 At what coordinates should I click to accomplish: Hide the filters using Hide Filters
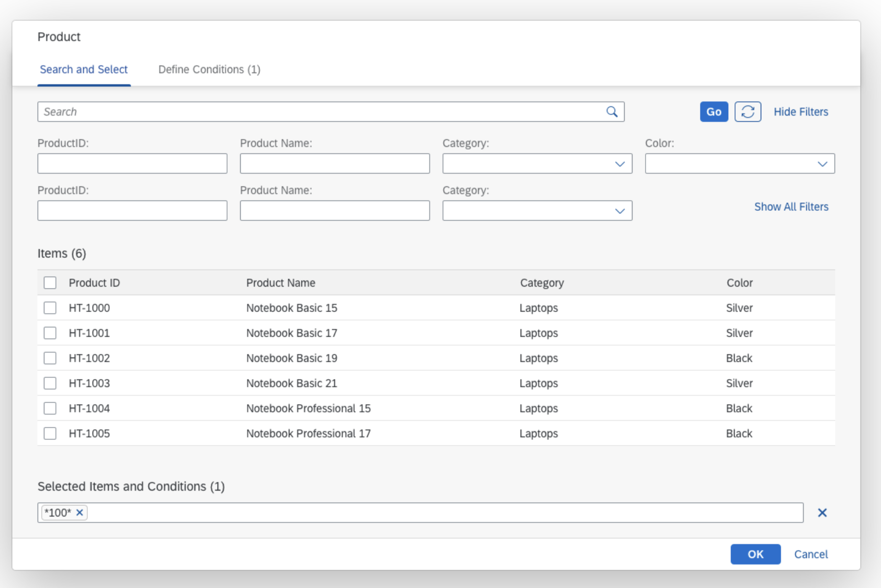pyautogui.click(x=801, y=111)
